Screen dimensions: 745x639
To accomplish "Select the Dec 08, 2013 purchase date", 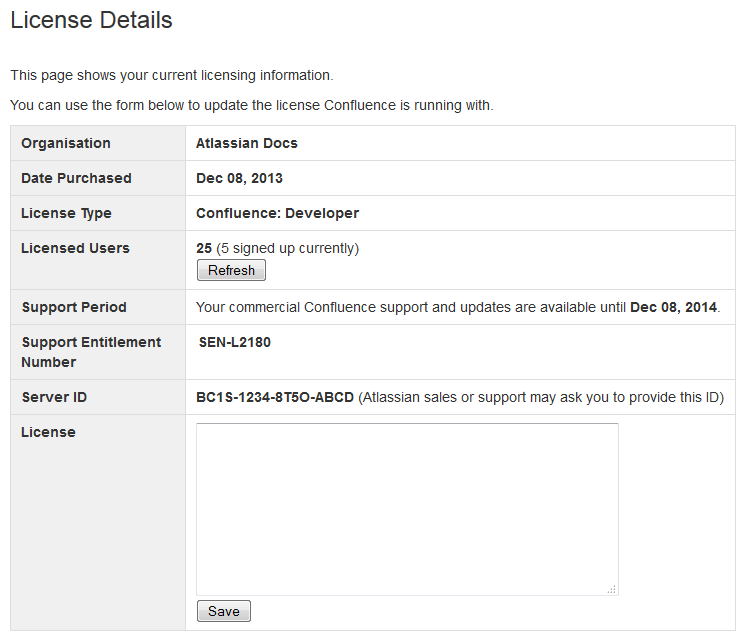I will click(x=239, y=178).
